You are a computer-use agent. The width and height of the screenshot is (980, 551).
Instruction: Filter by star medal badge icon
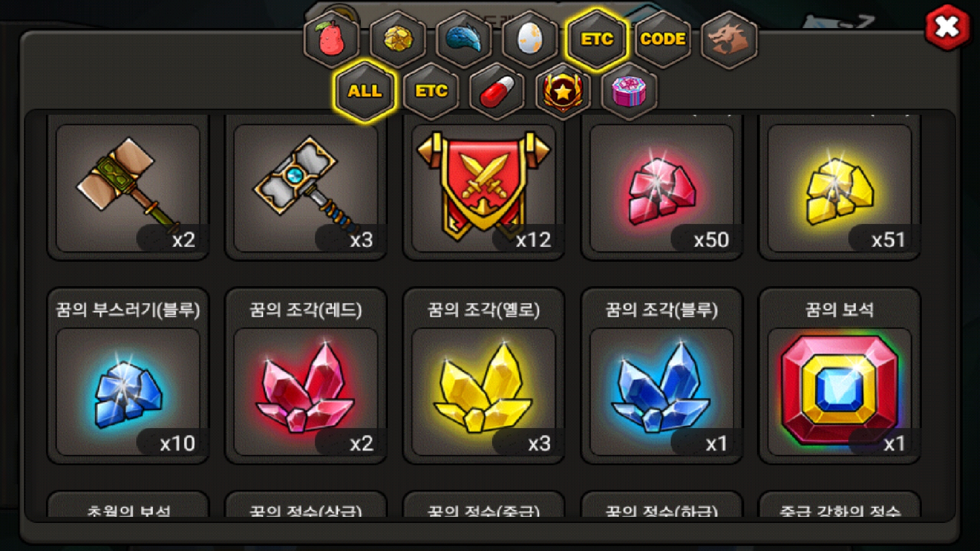(x=563, y=91)
